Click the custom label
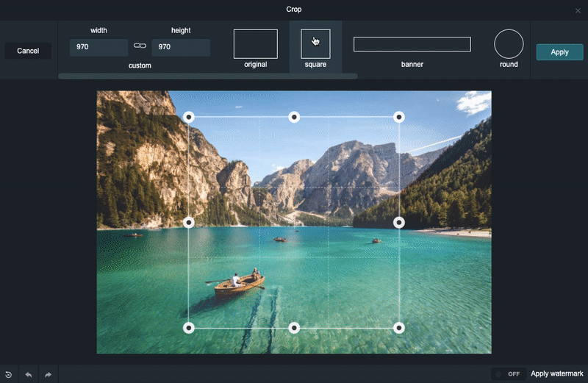 click(140, 65)
